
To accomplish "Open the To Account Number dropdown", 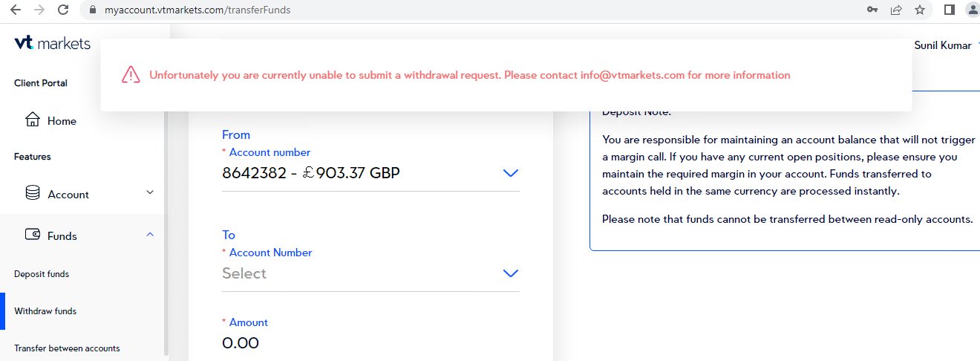I will [510, 273].
